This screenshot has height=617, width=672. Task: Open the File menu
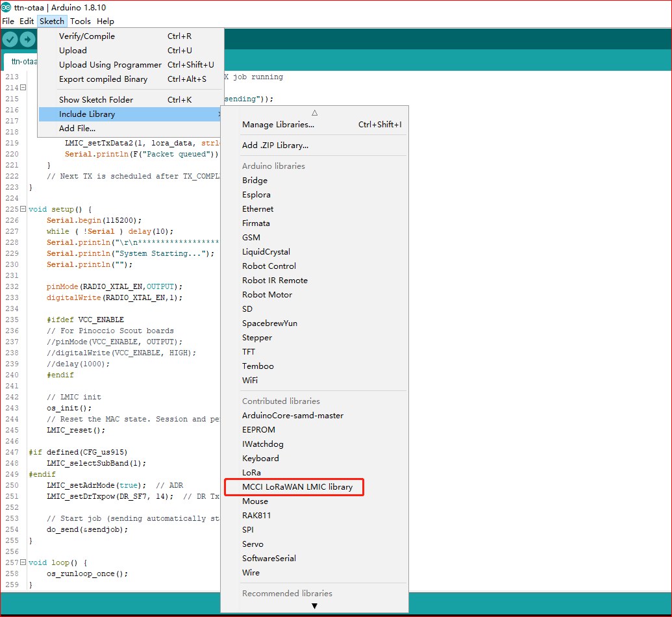(x=8, y=21)
